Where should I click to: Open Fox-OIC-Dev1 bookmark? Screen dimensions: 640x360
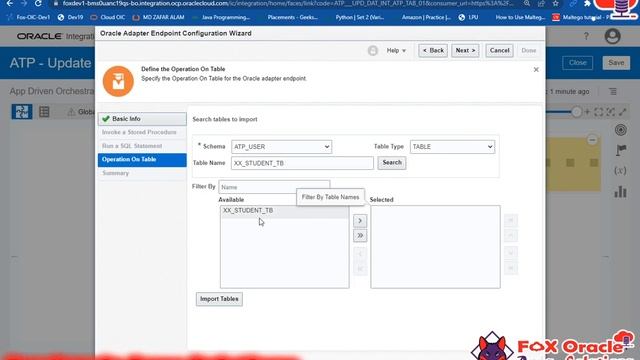click(28, 17)
